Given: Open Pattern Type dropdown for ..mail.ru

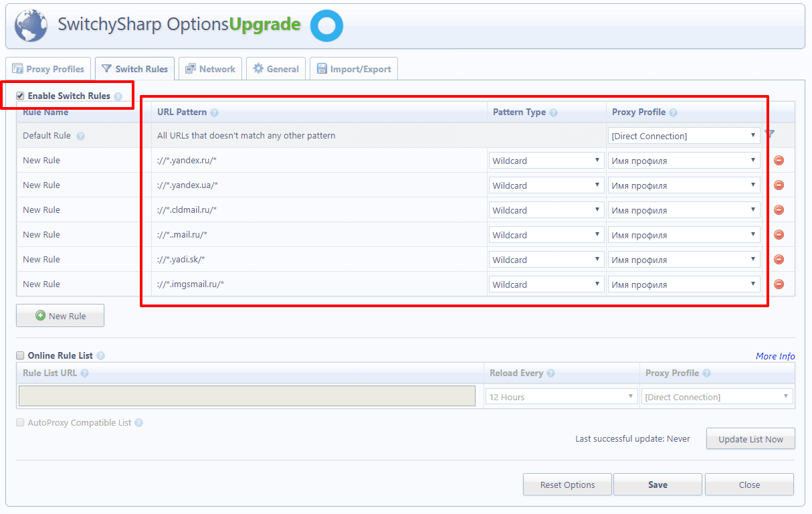Looking at the screenshot, I should [546, 235].
